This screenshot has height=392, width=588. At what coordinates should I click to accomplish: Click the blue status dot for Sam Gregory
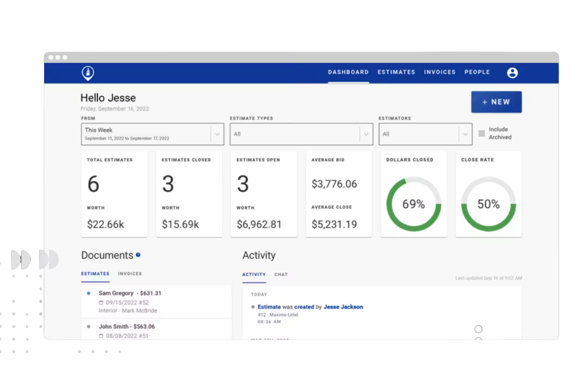pyautogui.click(x=89, y=293)
